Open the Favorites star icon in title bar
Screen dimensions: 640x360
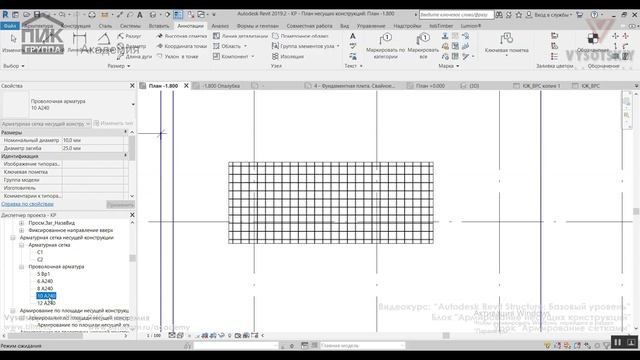coord(519,15)
